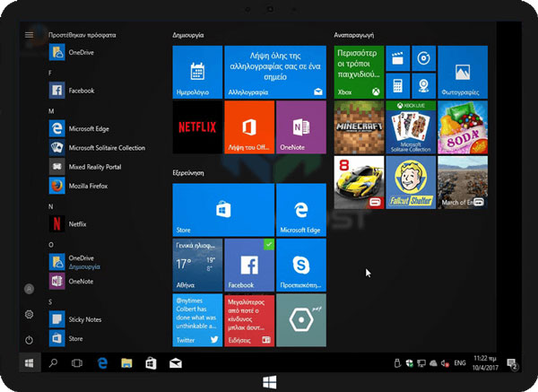Open the hamburger menu in Start

tap(30, 35)
